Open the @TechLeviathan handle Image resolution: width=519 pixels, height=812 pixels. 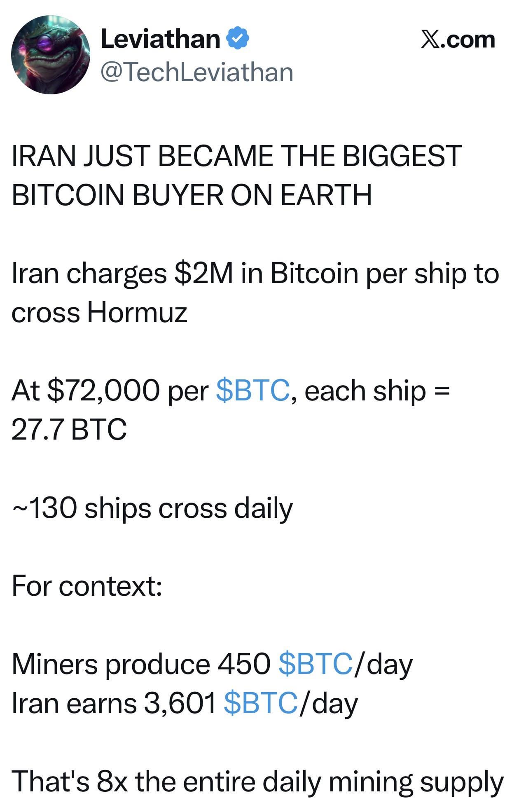[196, 72]
